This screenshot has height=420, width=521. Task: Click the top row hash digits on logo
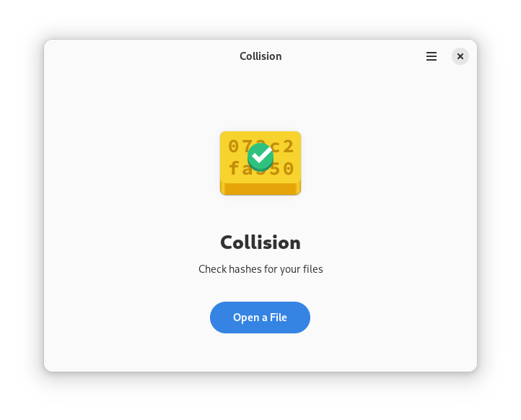[260, 146]
